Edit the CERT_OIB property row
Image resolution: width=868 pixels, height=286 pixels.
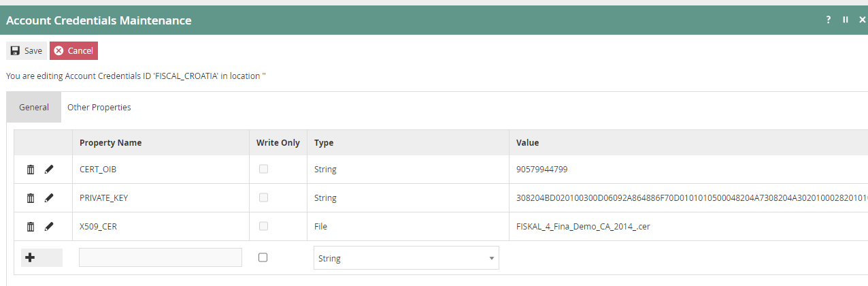(49, 170)
